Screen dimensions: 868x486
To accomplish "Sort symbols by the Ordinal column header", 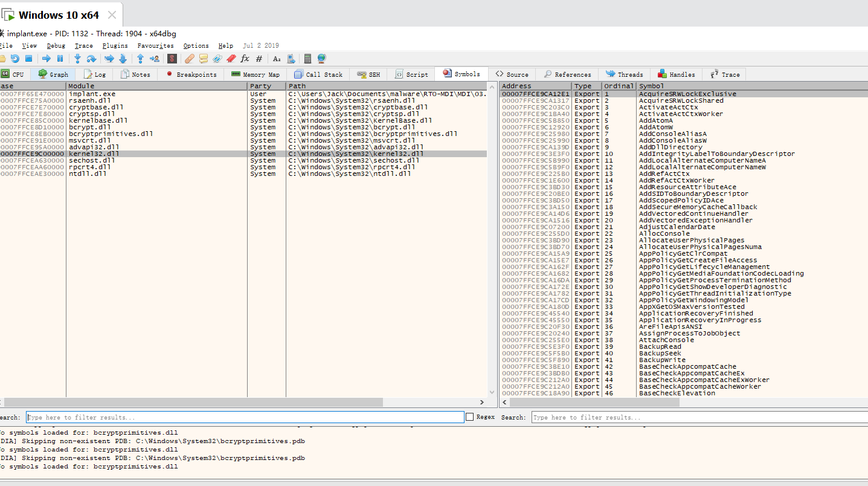I will click(x=619, y=86).
